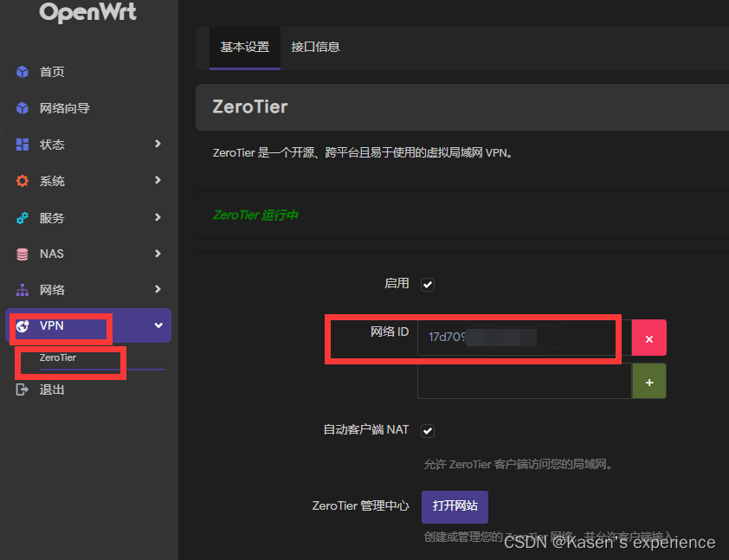The width and height of the screenshot is (729, 560).
Task: Click the 网络 menu label
Action: click(52, 290)
